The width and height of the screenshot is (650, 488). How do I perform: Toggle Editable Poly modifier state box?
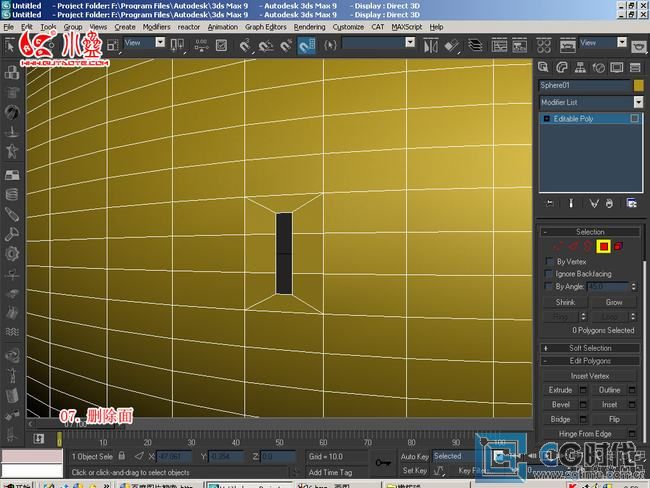click(x=634, y=119)
